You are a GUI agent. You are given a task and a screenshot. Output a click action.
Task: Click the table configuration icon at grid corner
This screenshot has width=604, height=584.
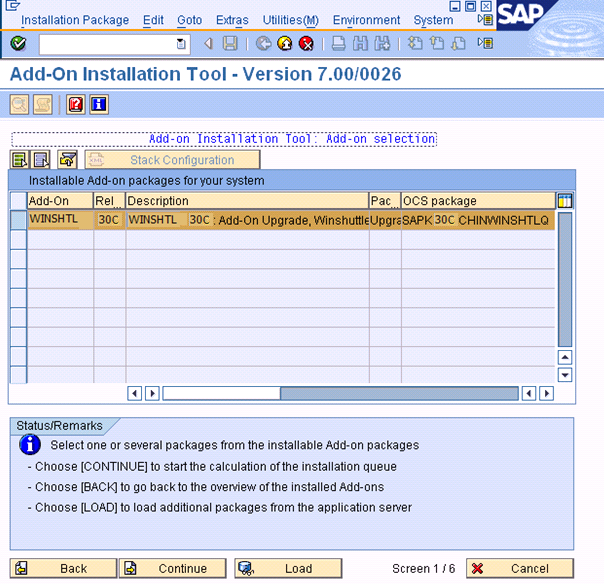pos(565,201)
